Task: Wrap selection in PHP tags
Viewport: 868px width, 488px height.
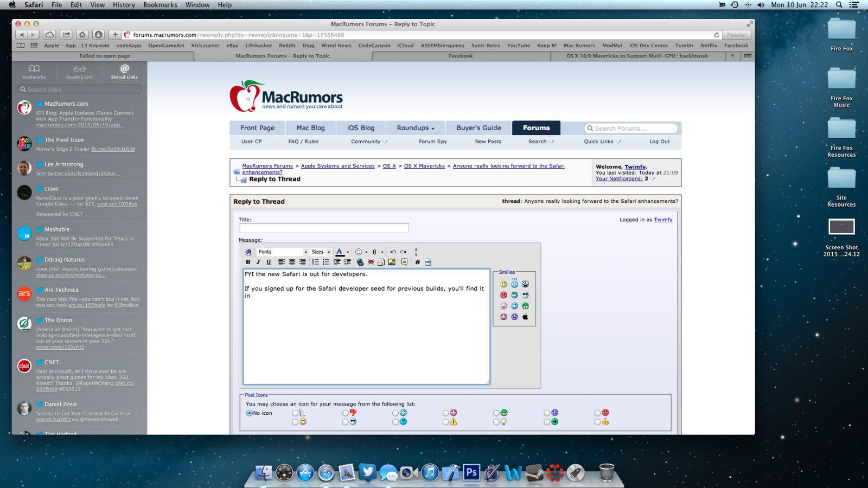Action: [x=428, y=262]
